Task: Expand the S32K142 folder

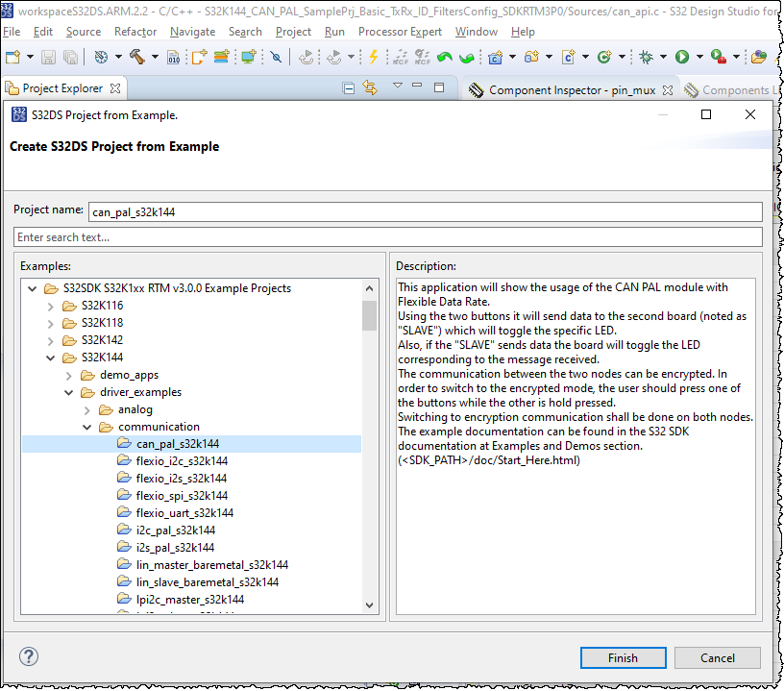Action: click(51, 340)
